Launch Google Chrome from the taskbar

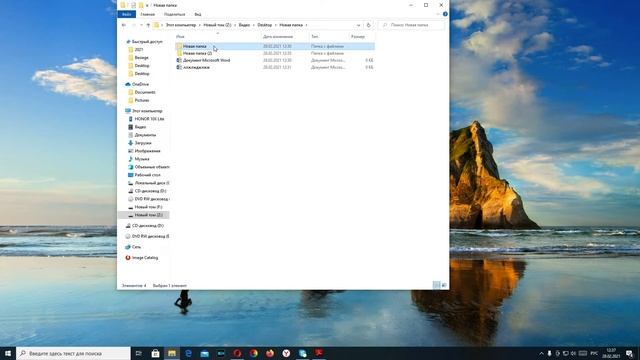pyautogui.click(x=253, y=353)
